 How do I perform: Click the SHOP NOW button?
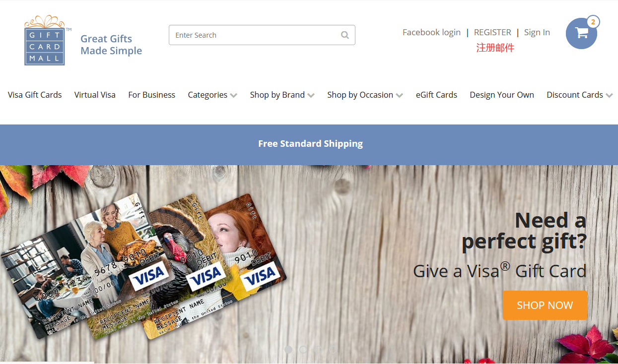(545, 305)
